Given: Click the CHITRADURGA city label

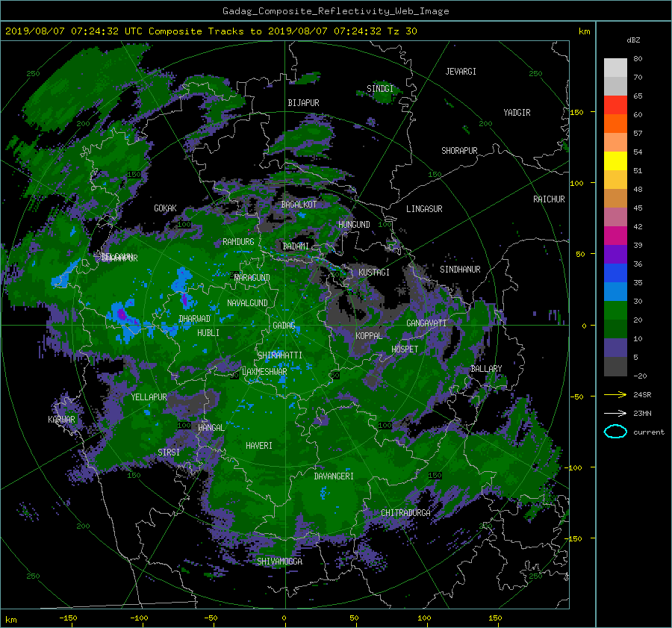Looking at the screenshot, I should (x=405, y=513).
